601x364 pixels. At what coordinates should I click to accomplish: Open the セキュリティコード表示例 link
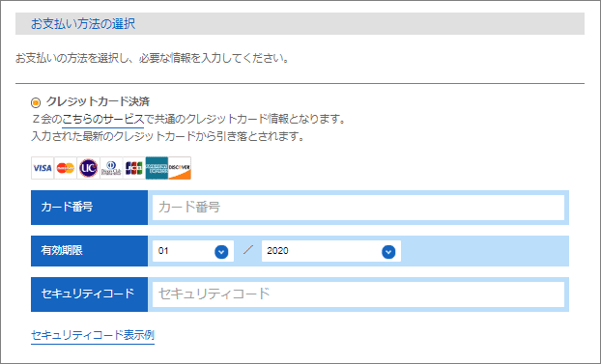[93, 335]
